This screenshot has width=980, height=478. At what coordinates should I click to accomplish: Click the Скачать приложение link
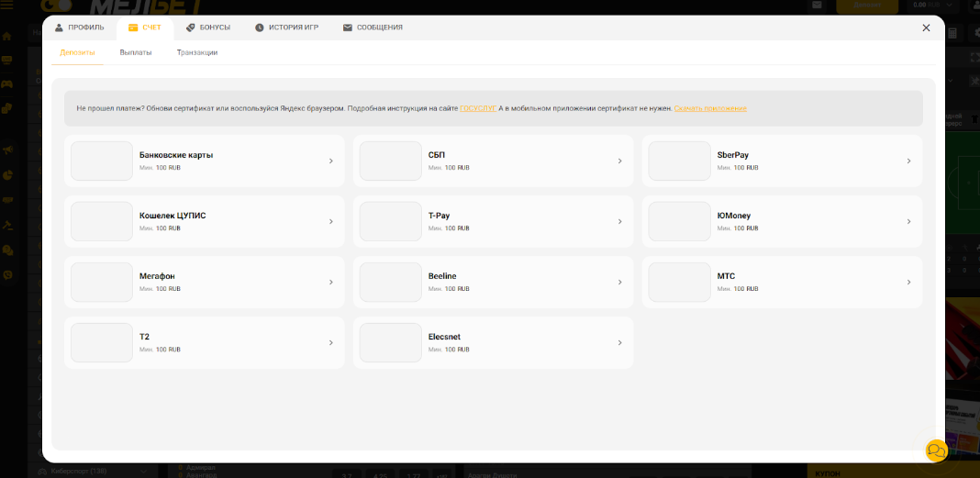[710, 108]
